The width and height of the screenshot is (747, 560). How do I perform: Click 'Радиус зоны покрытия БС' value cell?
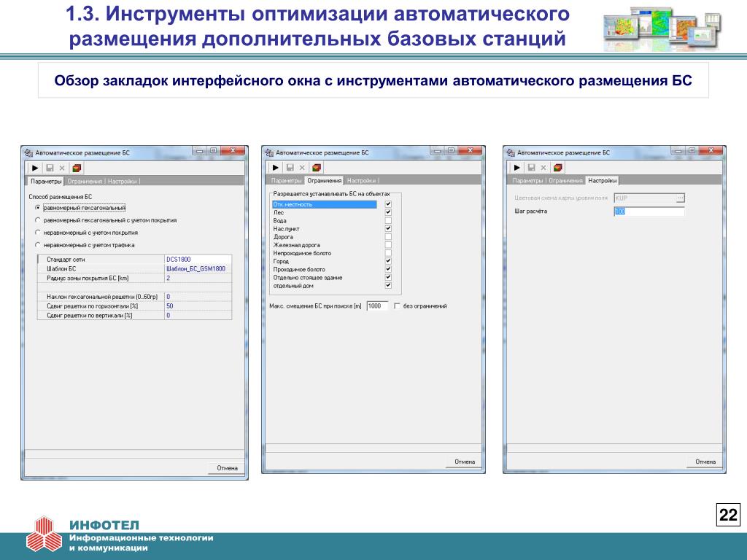tap(198, 278)
